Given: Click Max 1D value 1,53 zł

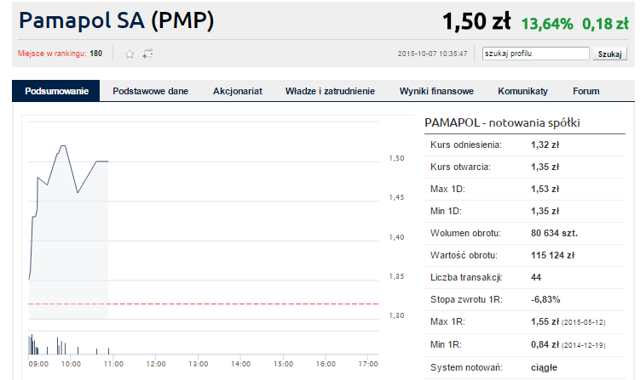Looking at the screenshot, I should coord(544,189).
